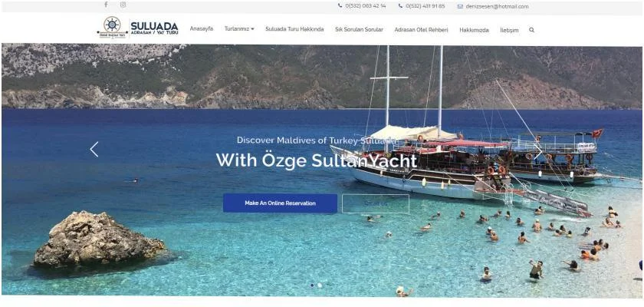Image resolution: width=644 pixels, height=307 pixels.
Task: Open Suluada Turu Hakkında page
Action: point(294,29)
